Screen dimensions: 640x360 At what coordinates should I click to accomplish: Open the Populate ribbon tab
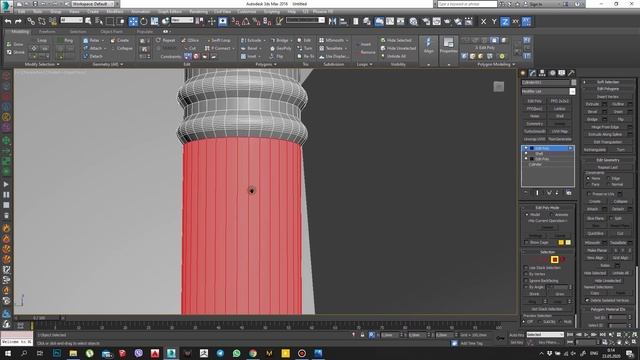coord(144,31)
